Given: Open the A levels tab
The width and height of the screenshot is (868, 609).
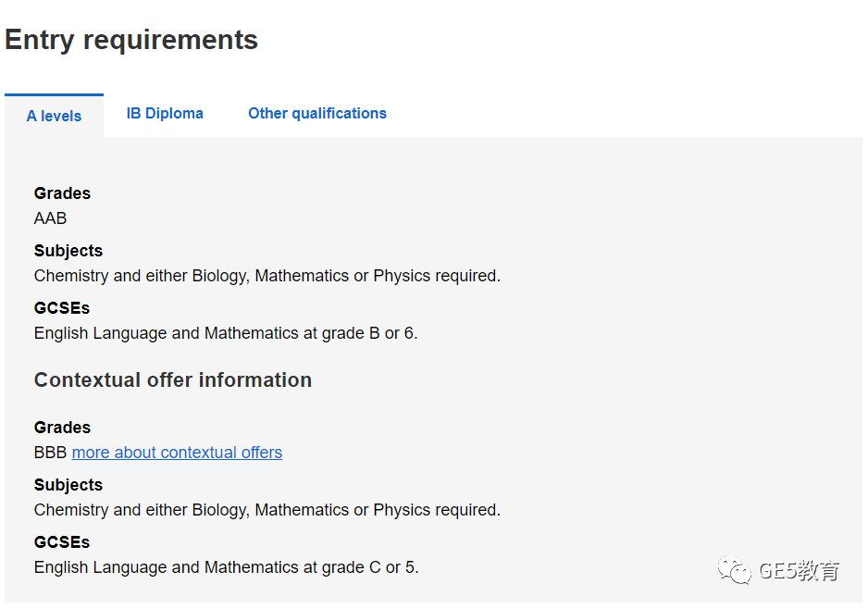Looking at the screenshot, I should tap(54, 116).
